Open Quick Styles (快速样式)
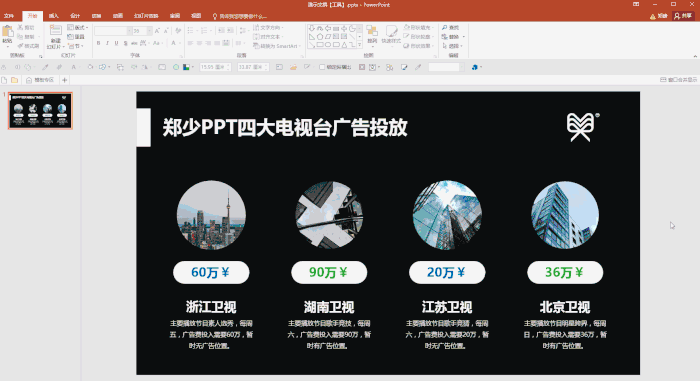This screenshot has height=381, width=700. tap(391, 35)
